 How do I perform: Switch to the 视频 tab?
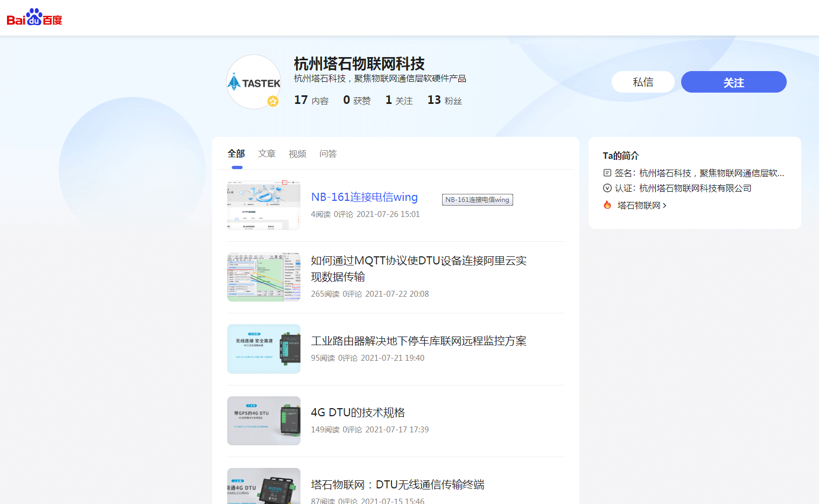point(297,154)
